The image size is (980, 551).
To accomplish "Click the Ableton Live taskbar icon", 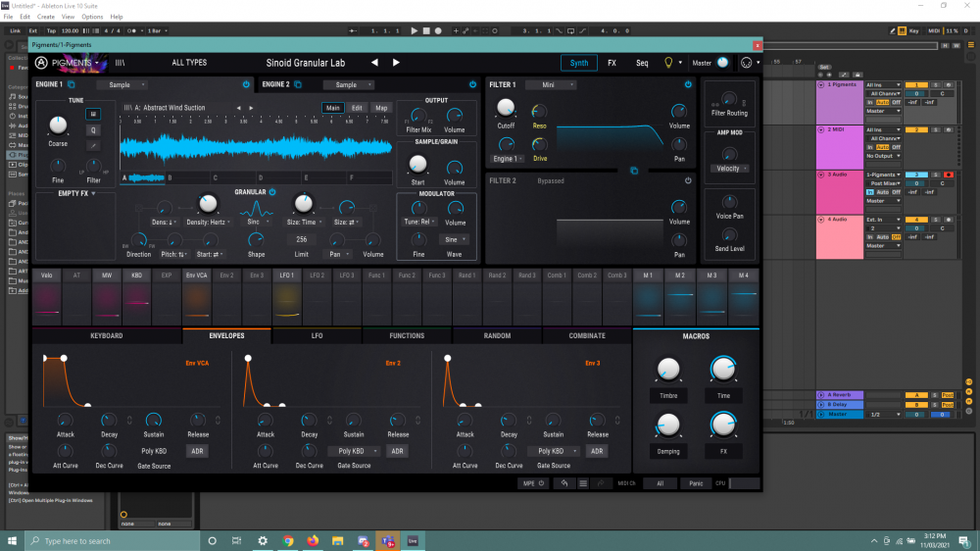I will click(x=413, y=541).
